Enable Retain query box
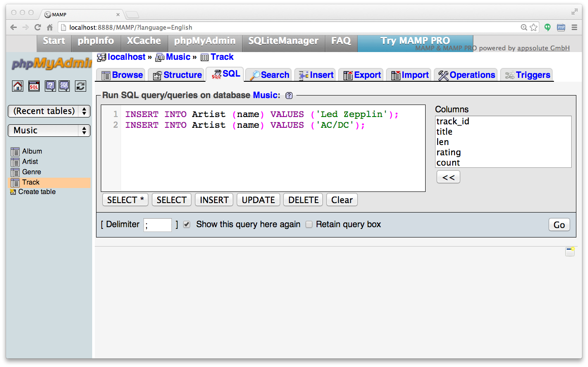 309,225
